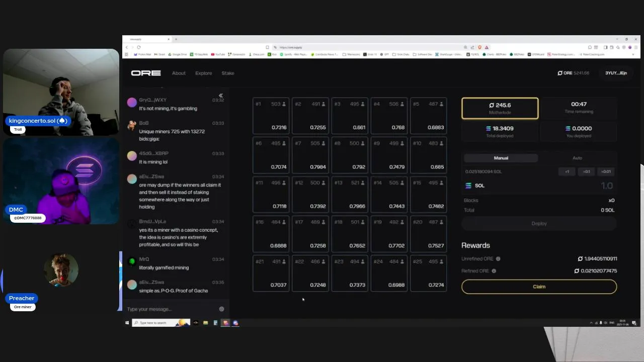Select mining block #8
Screen dimensions: 644x362
(x=350, y=155)
